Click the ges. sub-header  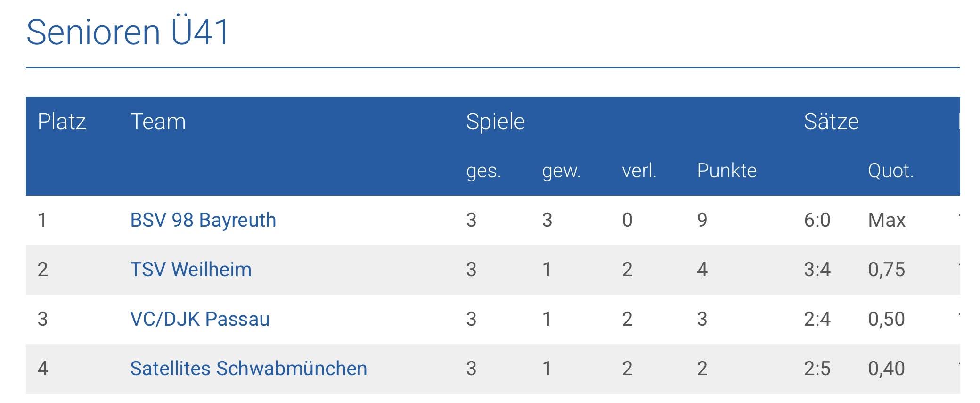click(483, 171)
